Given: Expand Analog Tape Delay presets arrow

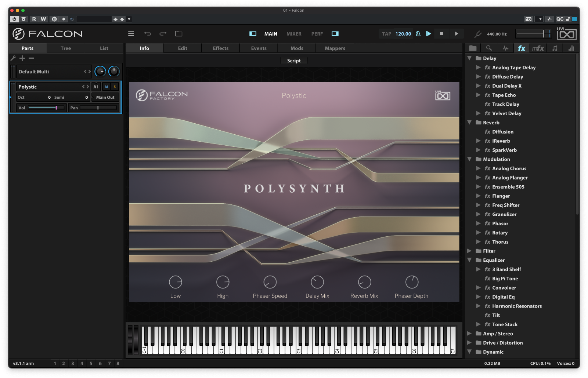Looking at the screenshot, I should pyautogui.click(x=478, y=67).
